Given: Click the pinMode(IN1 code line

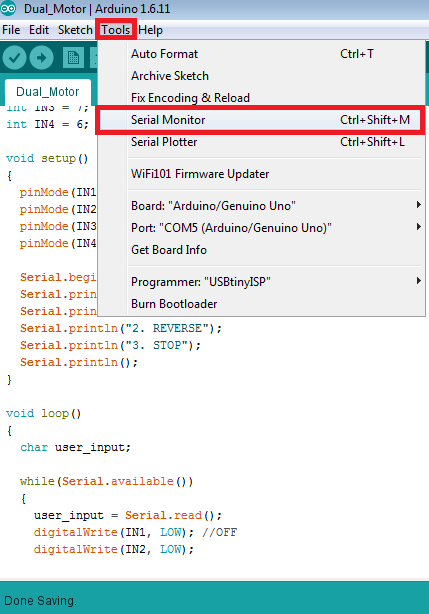Looking at the screenshot, I should click(58, 192).
